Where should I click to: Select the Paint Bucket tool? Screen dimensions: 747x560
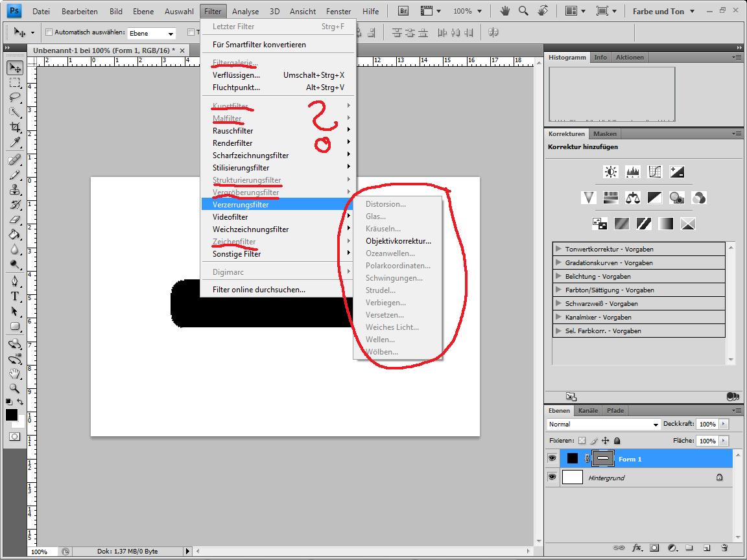pos(15,234)
